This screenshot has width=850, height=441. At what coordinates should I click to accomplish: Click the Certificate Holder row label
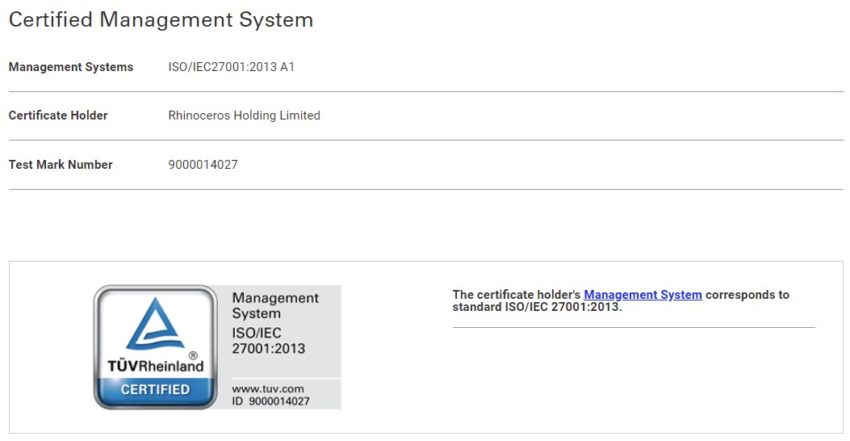tap(58, 116)
